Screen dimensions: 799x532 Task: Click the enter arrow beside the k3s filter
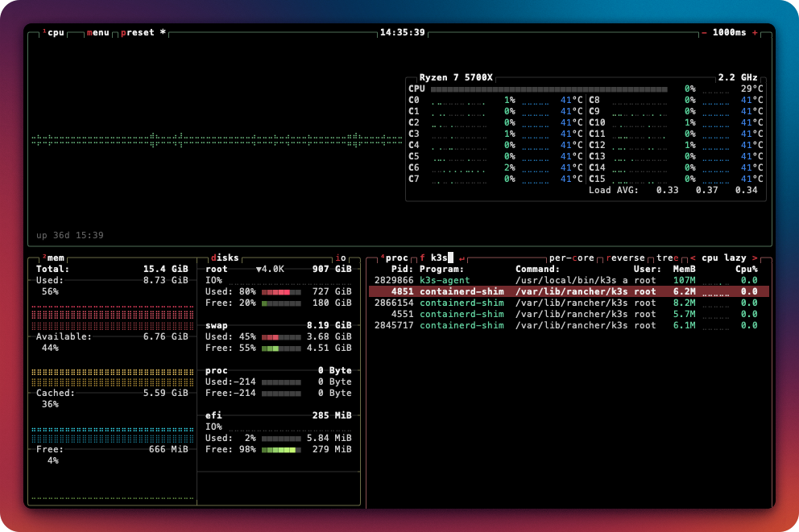[462, 258]
